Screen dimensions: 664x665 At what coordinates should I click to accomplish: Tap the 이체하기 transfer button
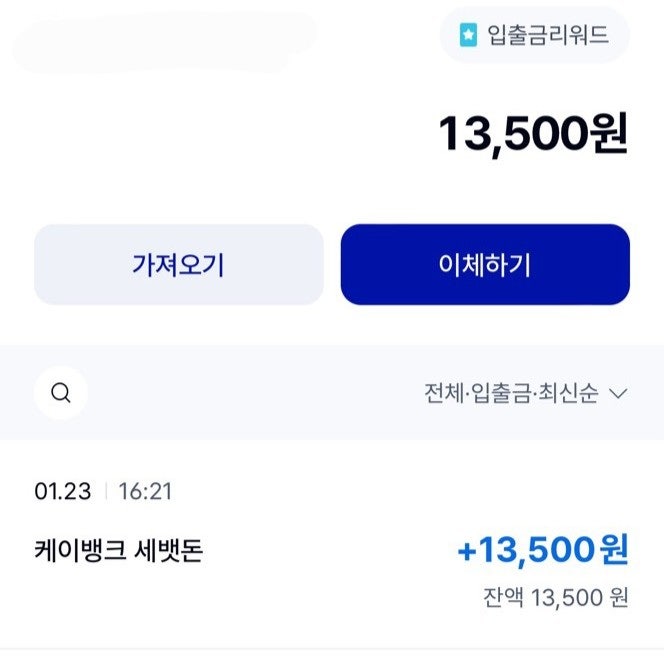485,264
